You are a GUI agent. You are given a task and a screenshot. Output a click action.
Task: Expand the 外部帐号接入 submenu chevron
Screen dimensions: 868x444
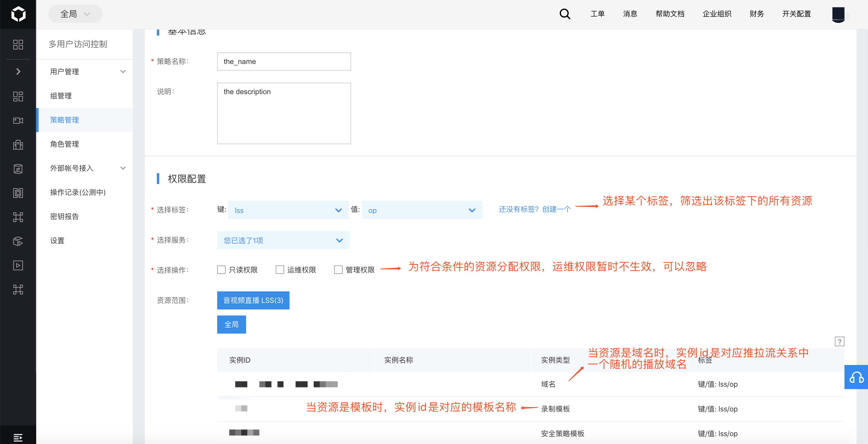(123, 168)
